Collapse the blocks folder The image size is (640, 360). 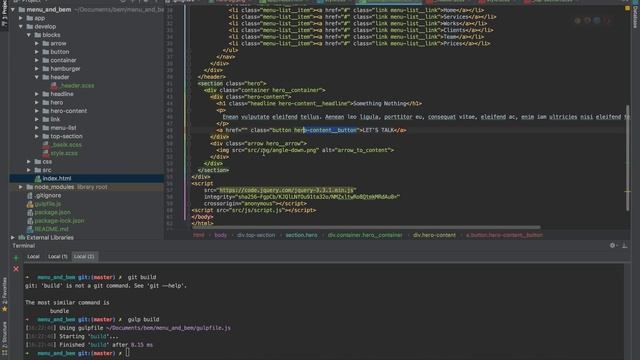(x=29, y=35)
